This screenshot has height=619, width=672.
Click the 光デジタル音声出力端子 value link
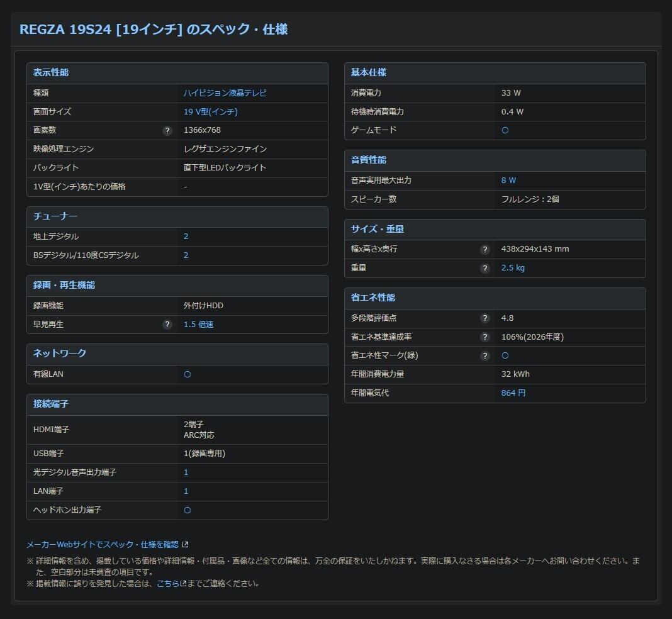[186, 472]
